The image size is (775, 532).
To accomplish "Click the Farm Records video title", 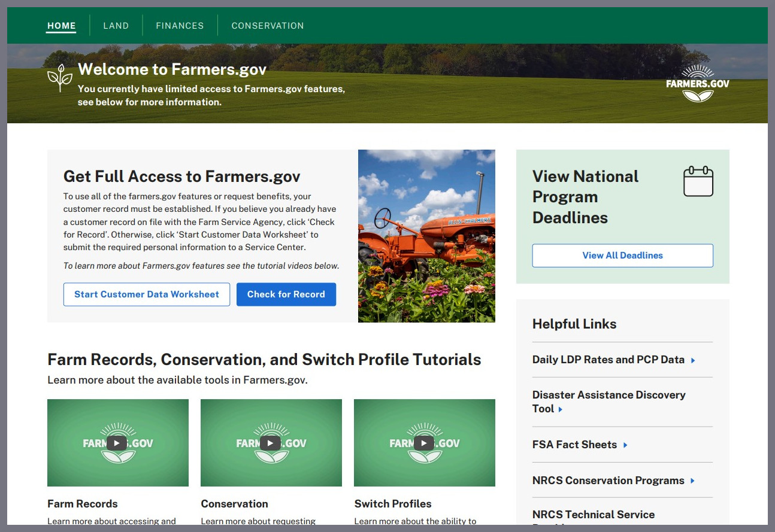I will click(x=83, y=504).
